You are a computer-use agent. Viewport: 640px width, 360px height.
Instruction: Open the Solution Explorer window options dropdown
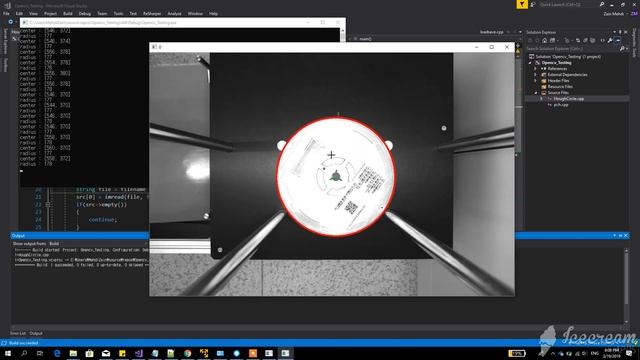(614, 32)
